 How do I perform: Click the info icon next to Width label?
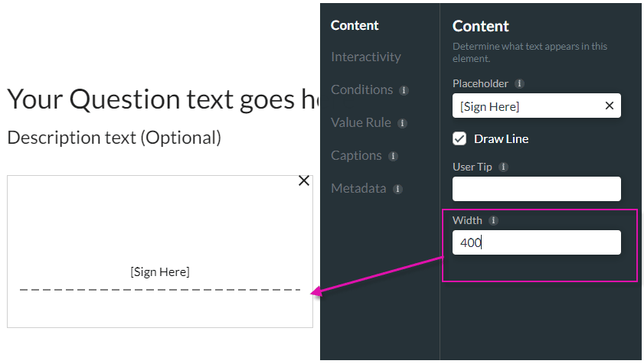pyautogui.click(x=493, y=220)
